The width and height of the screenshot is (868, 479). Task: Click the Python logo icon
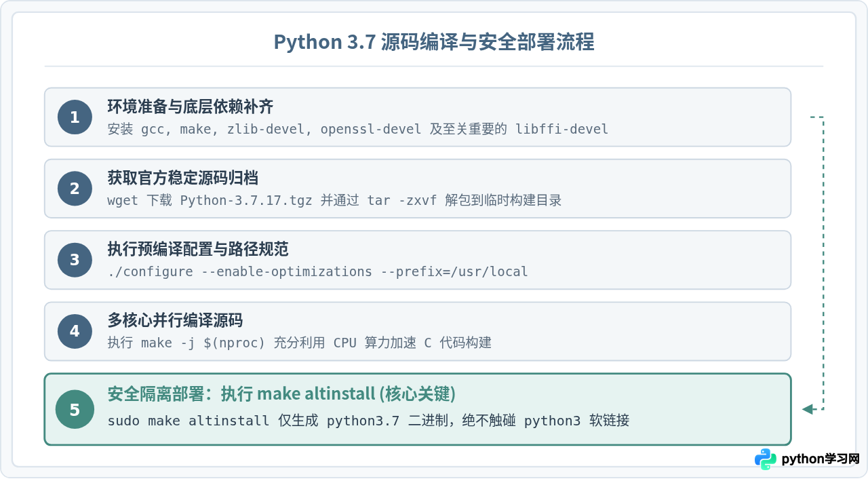tap(766, 459)
